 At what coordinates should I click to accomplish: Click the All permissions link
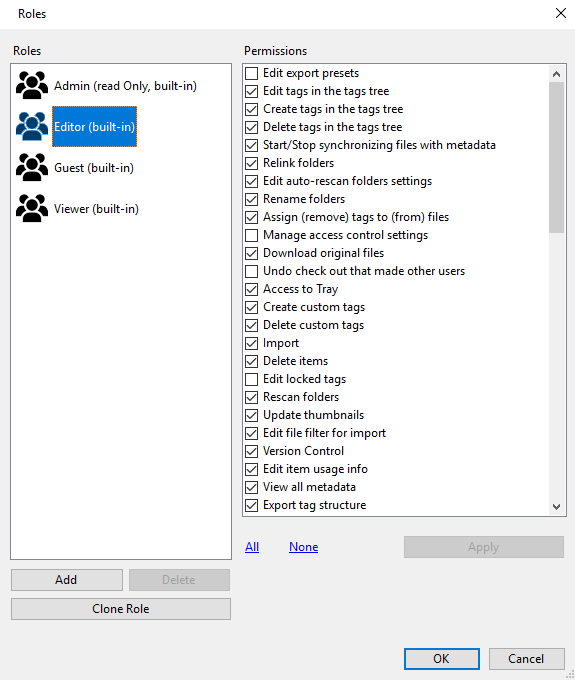(x=252, y=547)
